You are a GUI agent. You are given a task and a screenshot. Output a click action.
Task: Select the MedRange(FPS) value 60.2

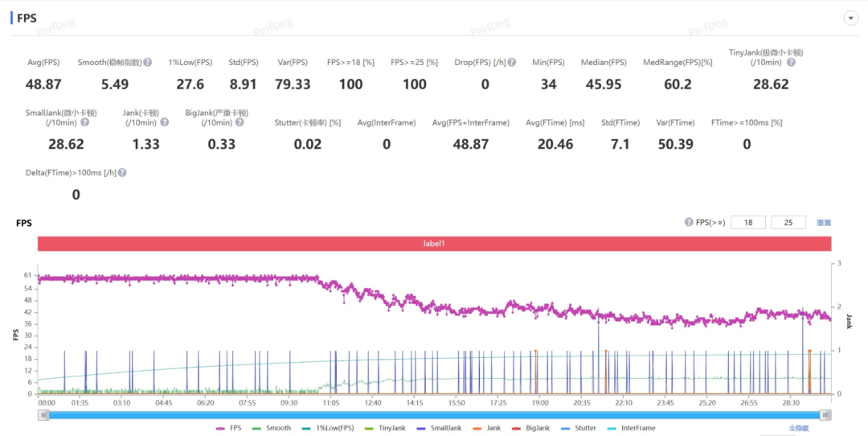678,84
